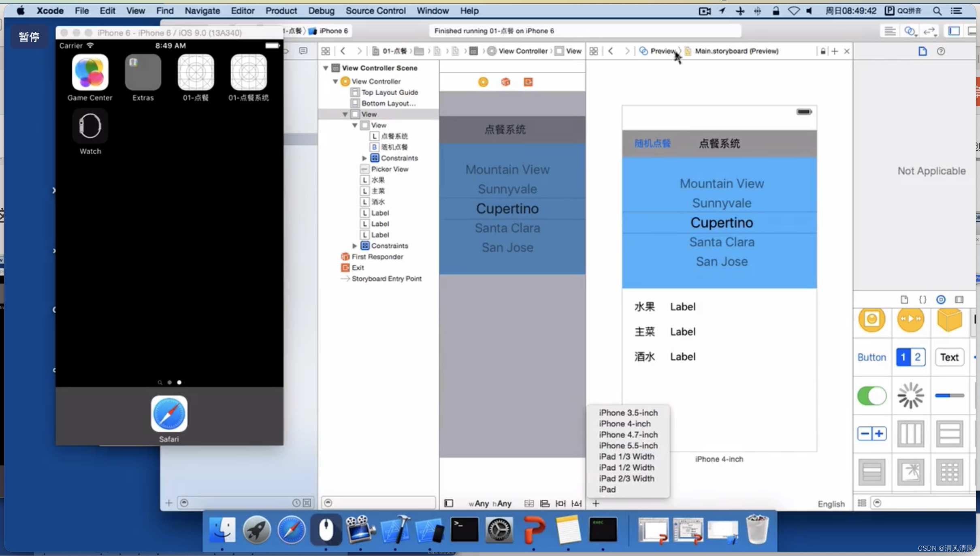
Task: Add another assistant editor pane
Action: tap(835, 51)
